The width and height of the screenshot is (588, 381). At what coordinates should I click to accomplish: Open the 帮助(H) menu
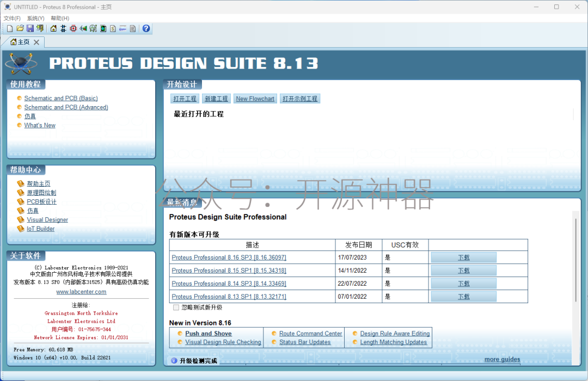(x=60, y=18)
